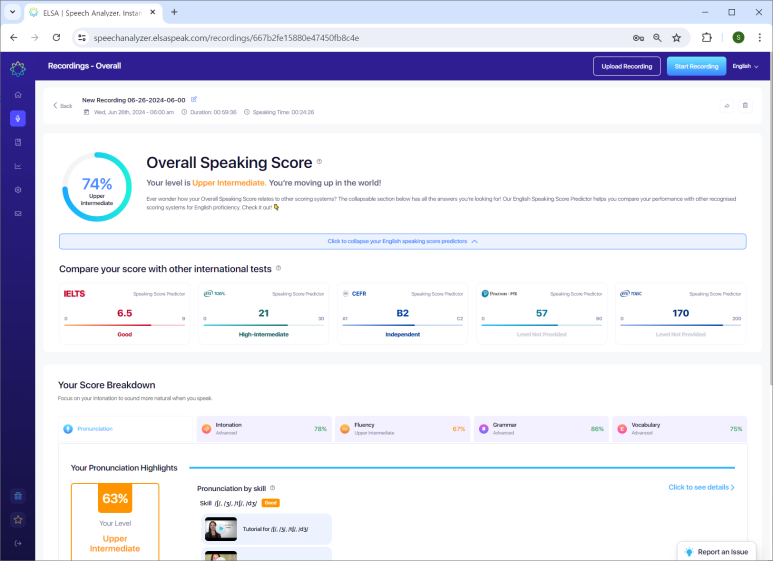Click the recording title New Recording 06-26-2024-06-00

[x=134, y=100]
